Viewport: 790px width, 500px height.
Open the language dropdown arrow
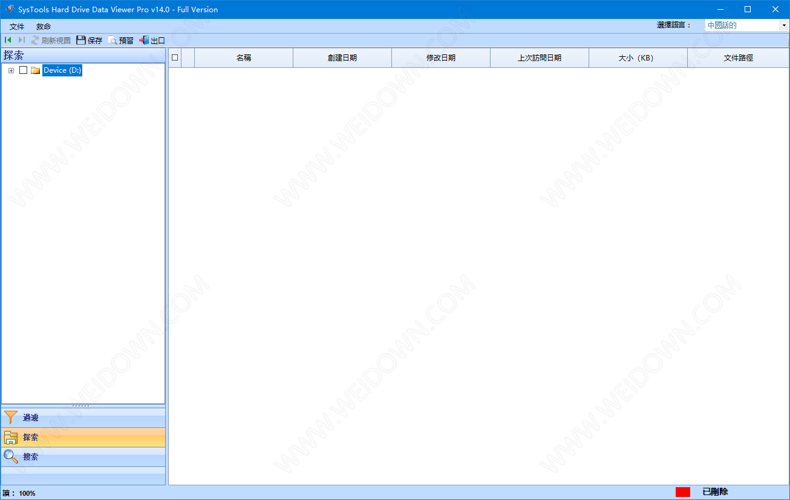784,25
